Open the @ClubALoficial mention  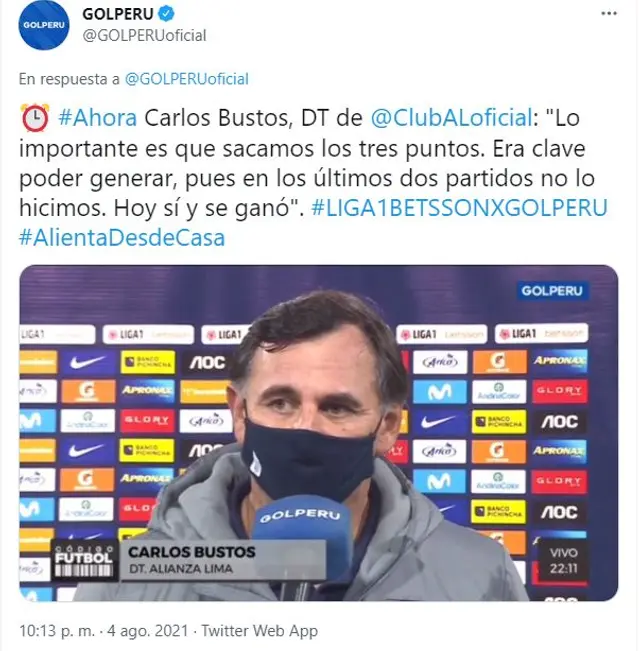click(451, 118)
